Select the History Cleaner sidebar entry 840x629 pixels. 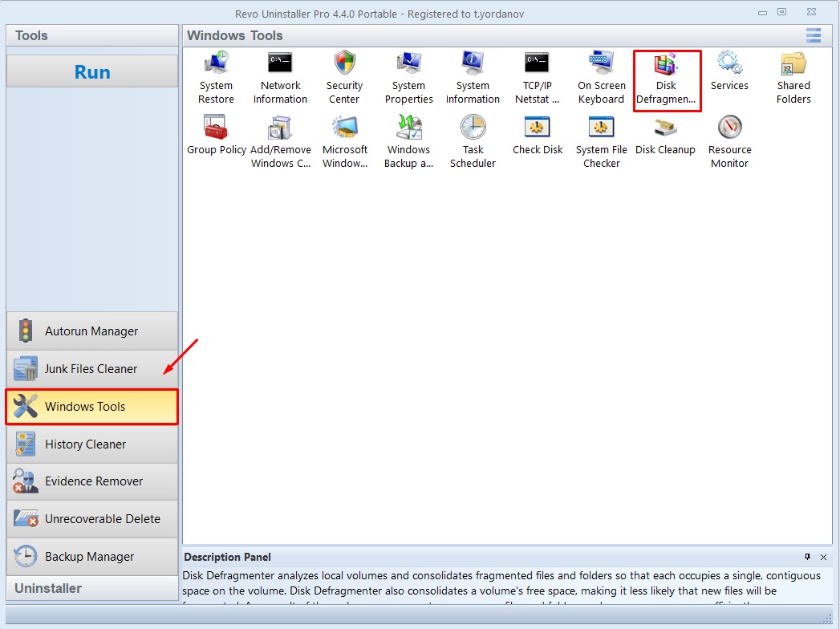[x=91, y=444]
